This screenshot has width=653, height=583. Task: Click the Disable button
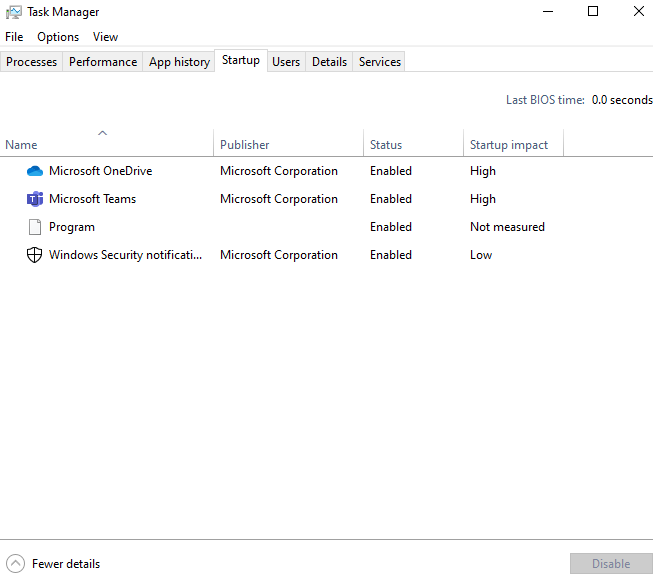[611, 564]
